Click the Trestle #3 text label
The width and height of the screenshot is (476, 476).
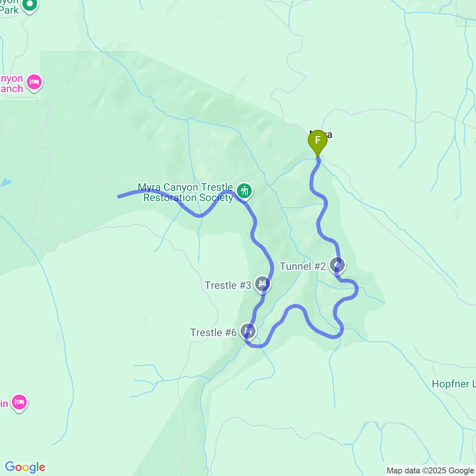[x=228, y=285]
